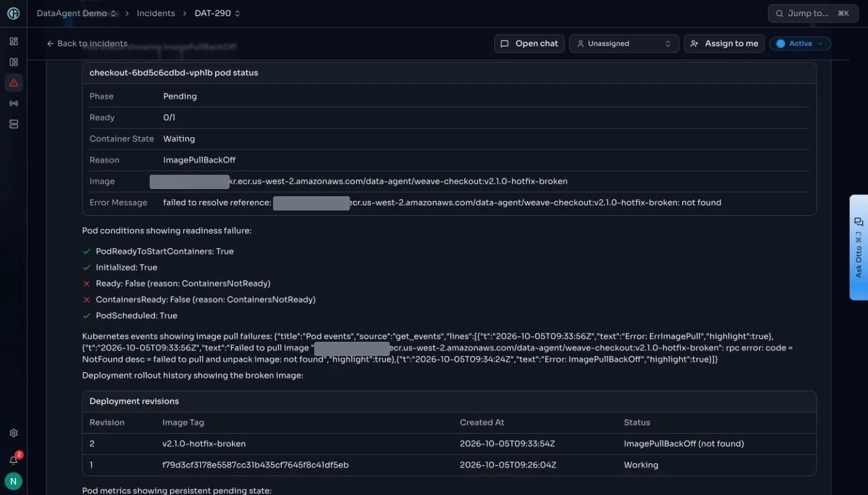Click ContainersReady: False condition line

206,299
